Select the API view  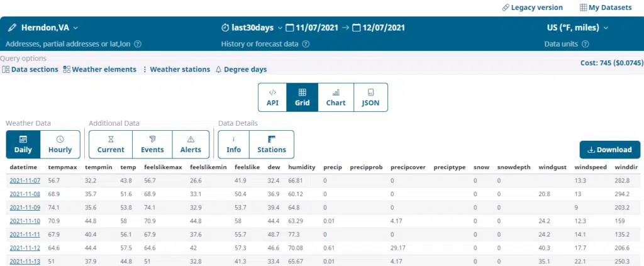click(x=272, y=97)
